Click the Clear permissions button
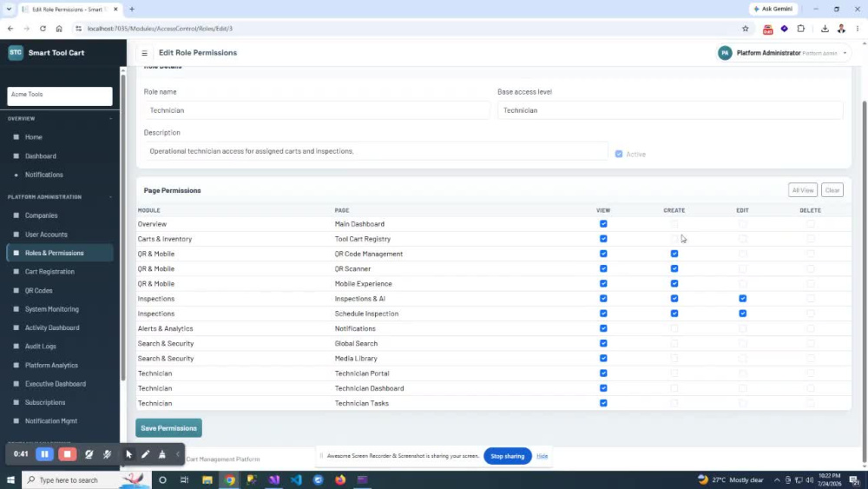 (x=832, y=190)
